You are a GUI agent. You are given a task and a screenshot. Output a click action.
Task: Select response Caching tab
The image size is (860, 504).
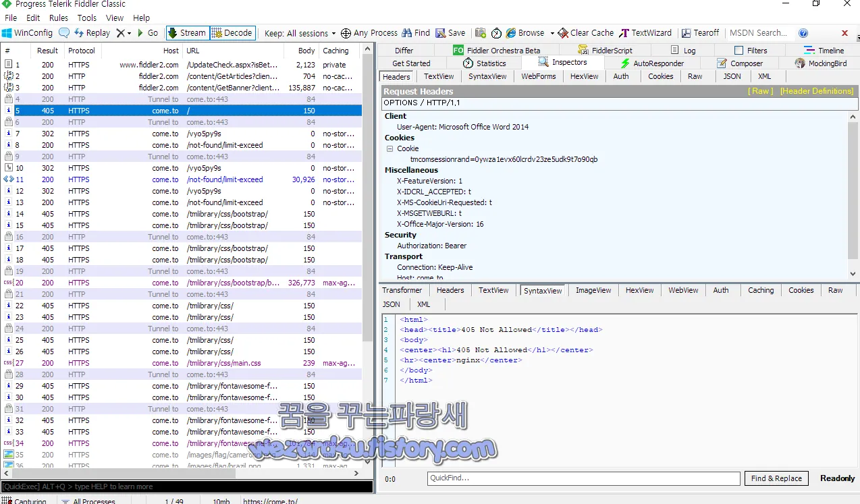[761, 290]
